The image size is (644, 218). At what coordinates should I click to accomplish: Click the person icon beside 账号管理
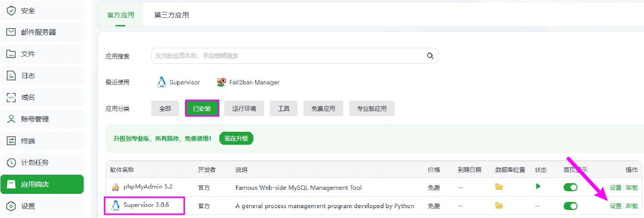click(x=11, y=119)
